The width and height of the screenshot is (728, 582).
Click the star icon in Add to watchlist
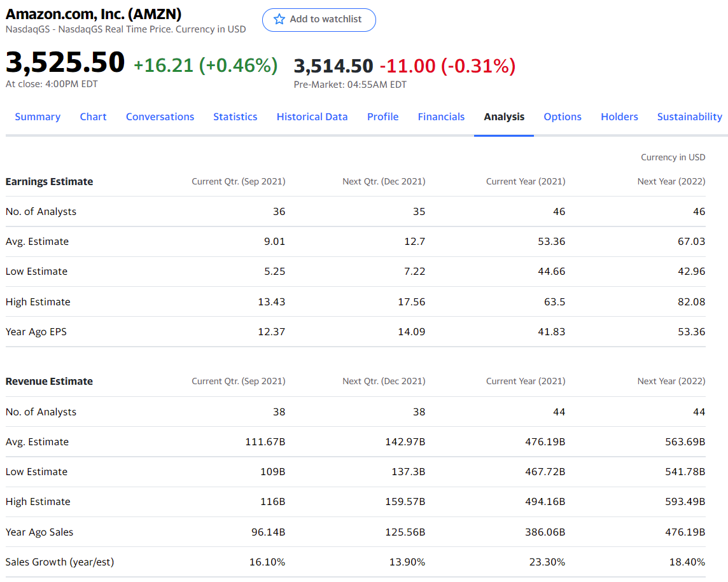[279, 19]
